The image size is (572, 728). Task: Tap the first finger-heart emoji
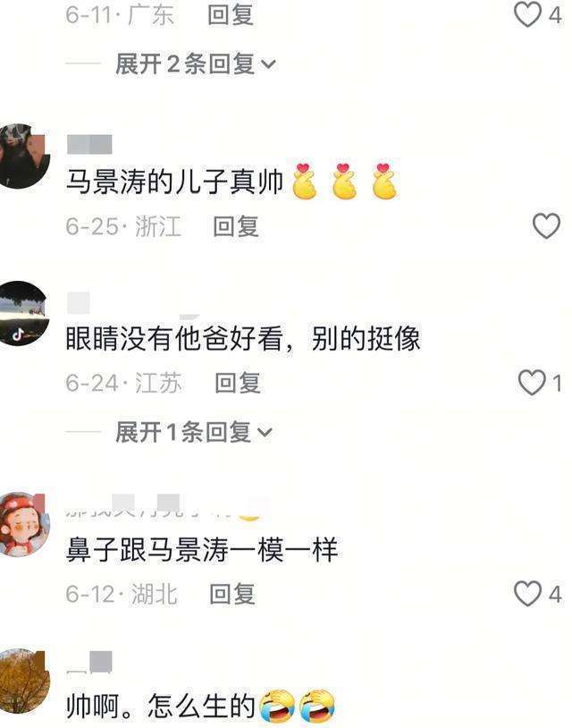(x=305, y=181)
